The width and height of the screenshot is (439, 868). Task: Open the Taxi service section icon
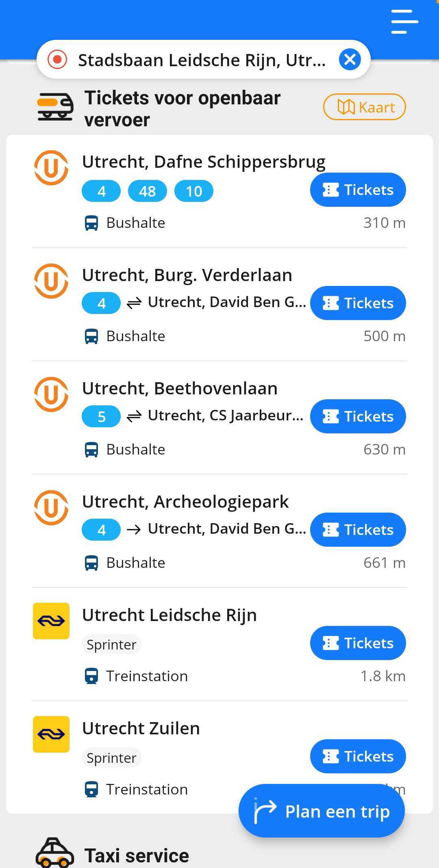tap(55, 852)
